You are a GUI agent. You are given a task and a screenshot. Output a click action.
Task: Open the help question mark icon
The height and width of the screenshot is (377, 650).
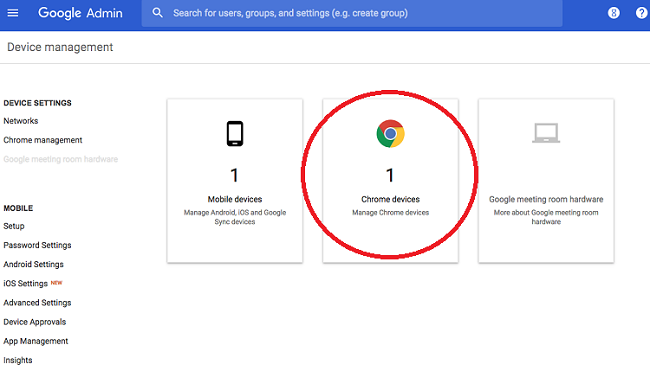[x=641, y=13]
